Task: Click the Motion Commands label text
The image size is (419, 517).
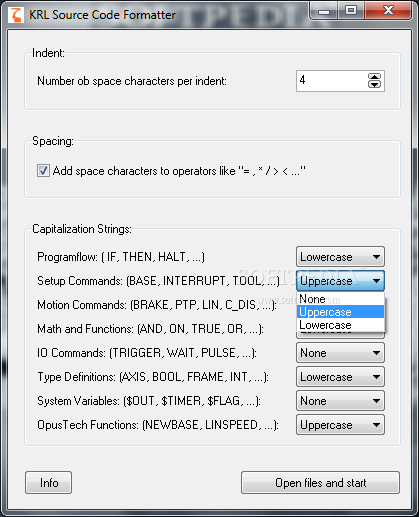Action: (x=157, y=305)
